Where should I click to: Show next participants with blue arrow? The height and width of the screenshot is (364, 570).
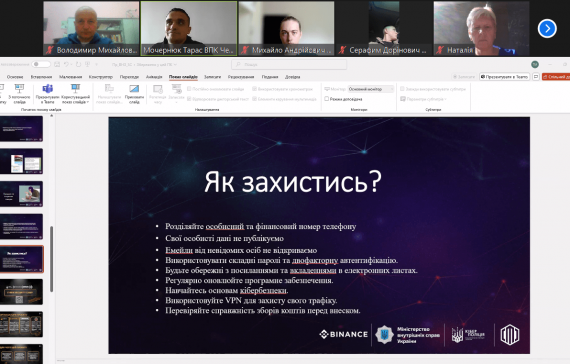tap(547, 28)
